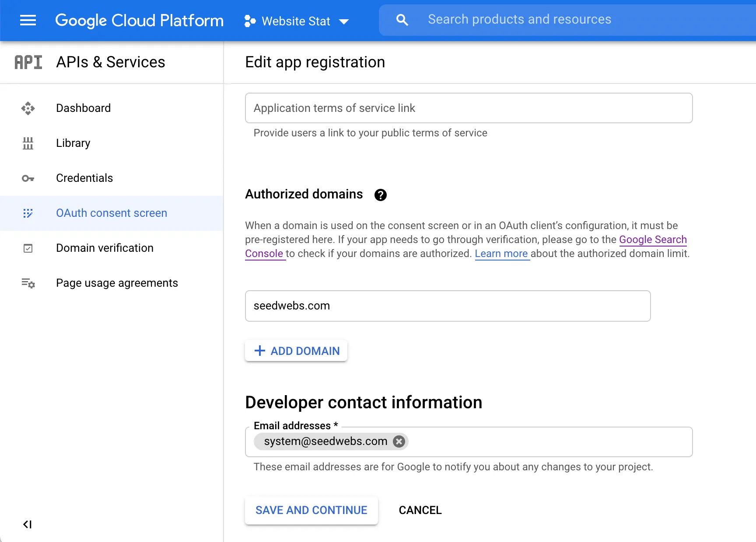The height and width of the screenshot is (542, 756).
Task: Open the Website Stat project selector
Action: click(x=297, y=21)
